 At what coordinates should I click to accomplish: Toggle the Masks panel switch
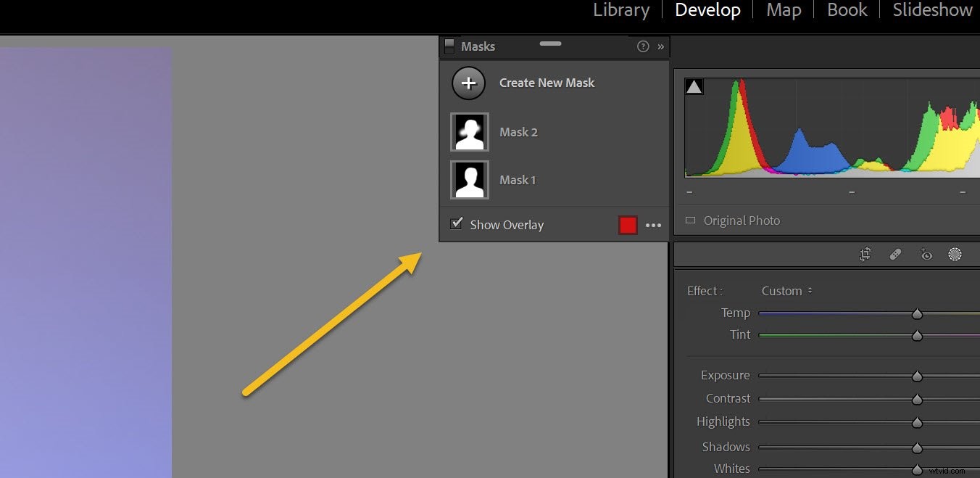click(x=449, y=46)
